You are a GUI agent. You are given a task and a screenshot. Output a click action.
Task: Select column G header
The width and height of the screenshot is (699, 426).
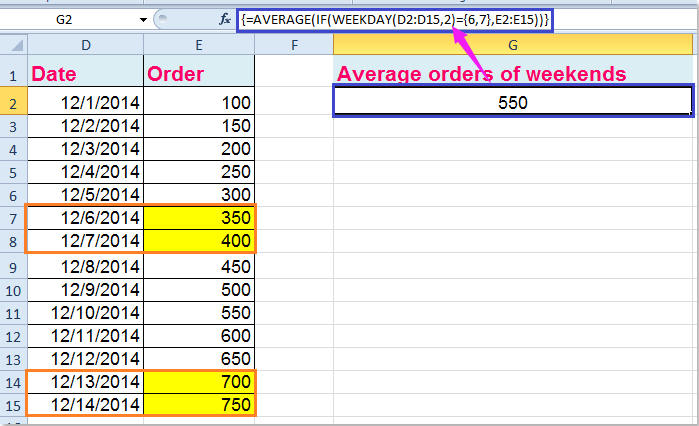pyautogui.click(x=512, y=44)
